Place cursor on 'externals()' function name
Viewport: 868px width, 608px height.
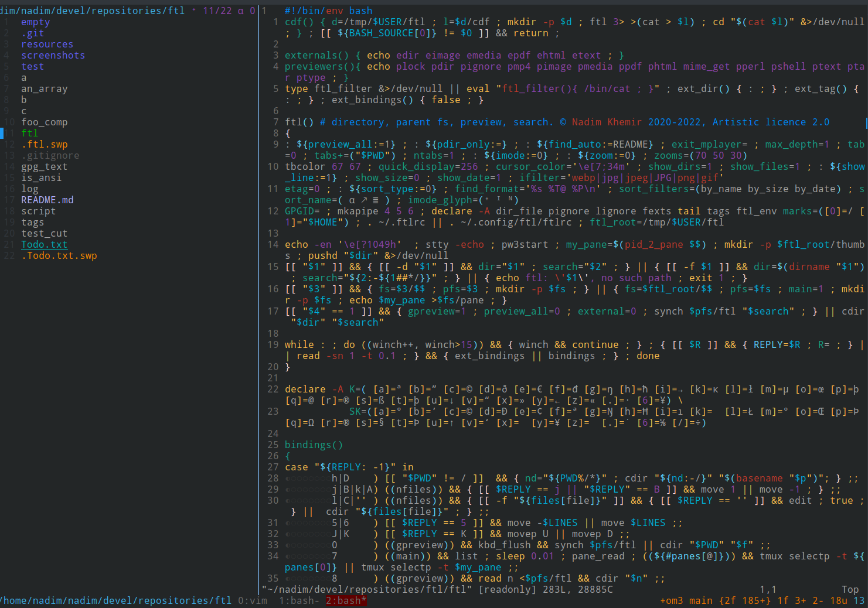point(317,56)
